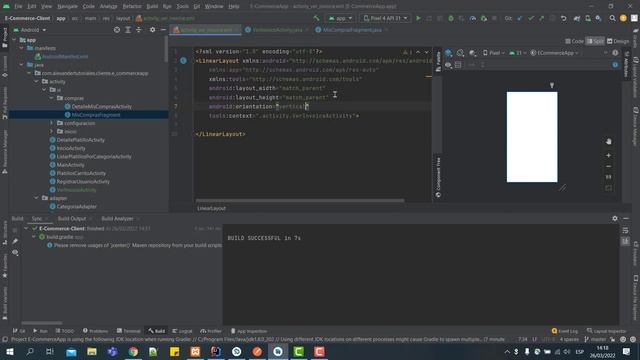Switch editor to Design view mode
The height and width of the screenshot is (360, 640).
[618, 41]
